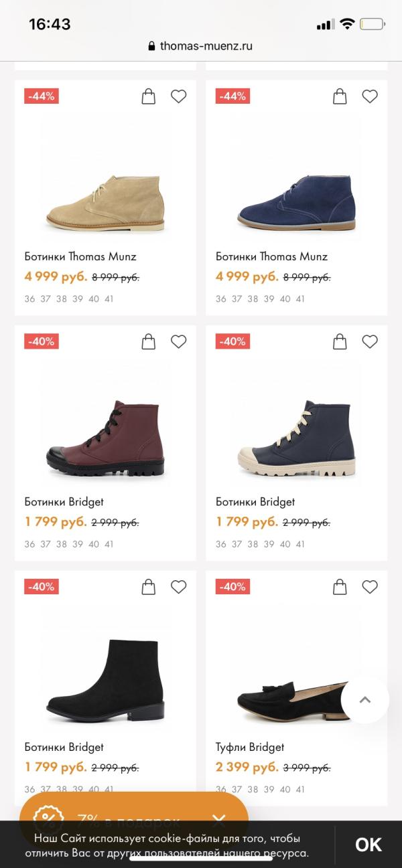Toggle wishlist heart on burgundy Bridget boots

click(x=178, y=342)
